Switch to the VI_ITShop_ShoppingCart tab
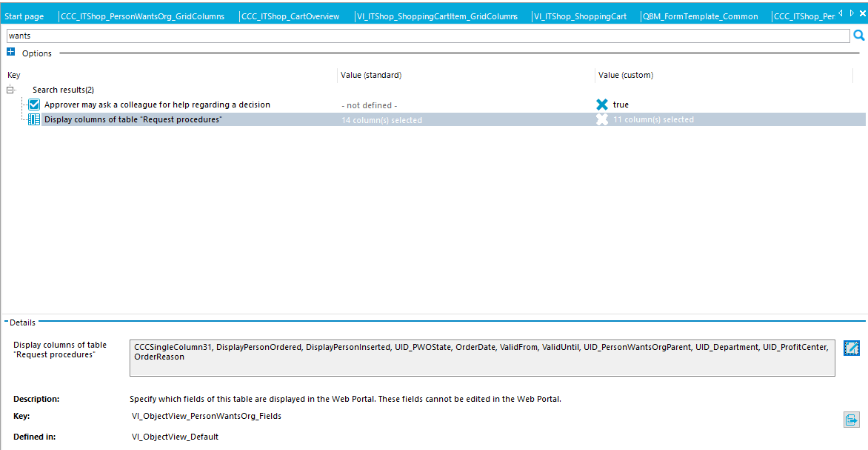This screenshot has height=450, width=868. tap(581, 16)
